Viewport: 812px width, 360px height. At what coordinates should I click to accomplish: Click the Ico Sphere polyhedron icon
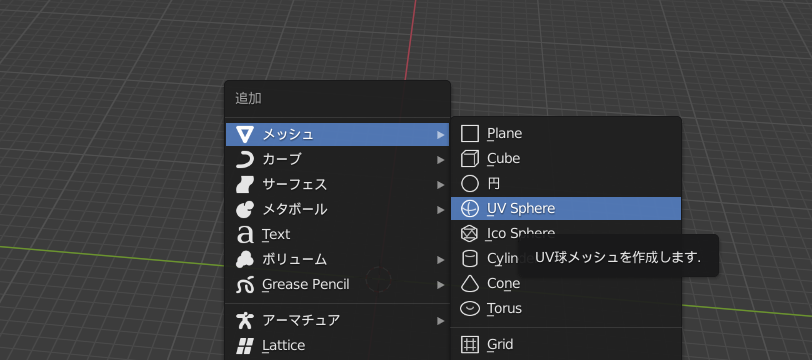point(470,233)
